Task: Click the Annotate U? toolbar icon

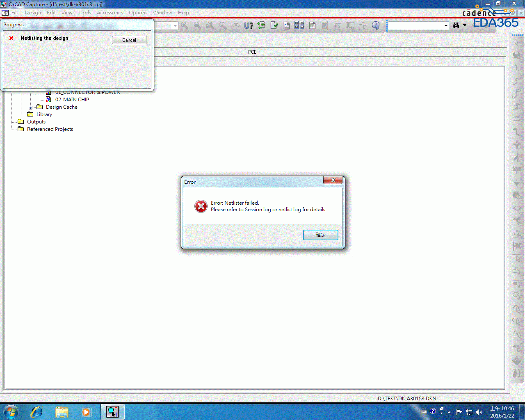Action: (249, 25)
